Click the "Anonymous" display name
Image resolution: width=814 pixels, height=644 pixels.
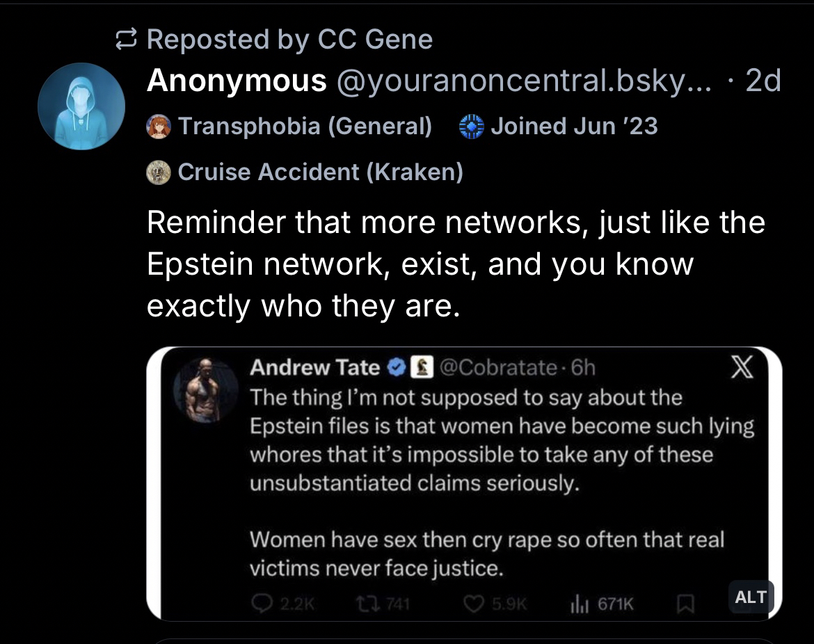coord(237,81)
